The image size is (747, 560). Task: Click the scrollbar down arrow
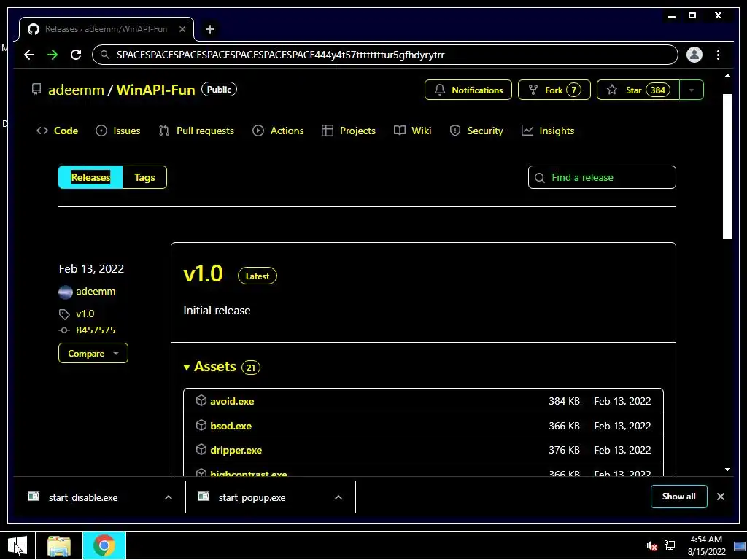[727, 470]
